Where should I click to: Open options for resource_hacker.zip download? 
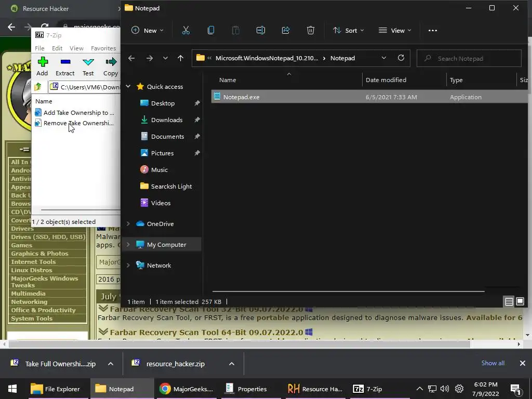(232, 364)
